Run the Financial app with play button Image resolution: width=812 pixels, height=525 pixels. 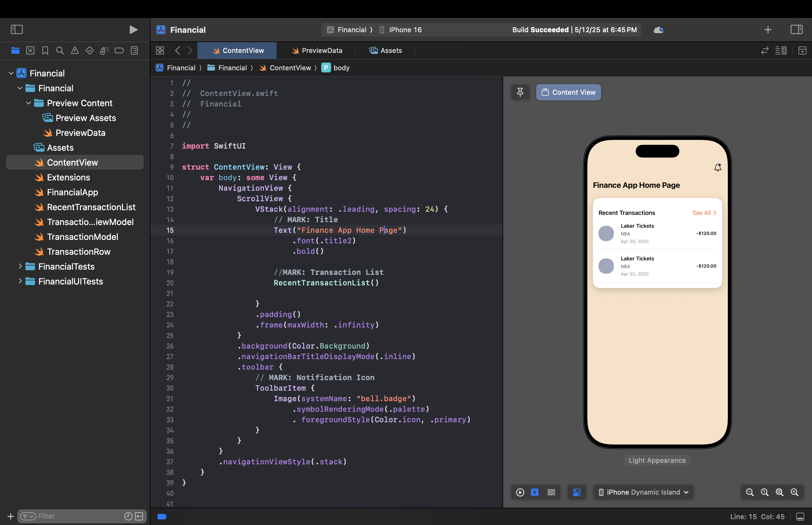(x=133, y=30)
